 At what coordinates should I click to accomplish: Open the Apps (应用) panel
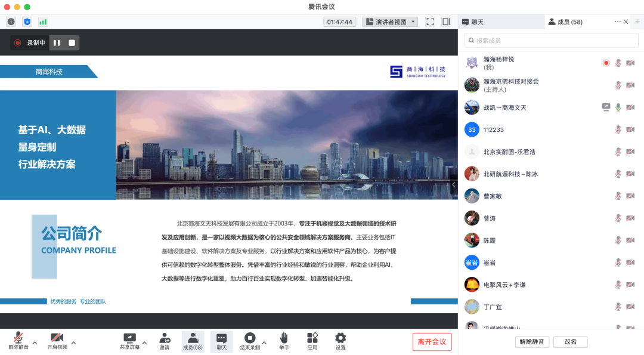click(312, 341)
